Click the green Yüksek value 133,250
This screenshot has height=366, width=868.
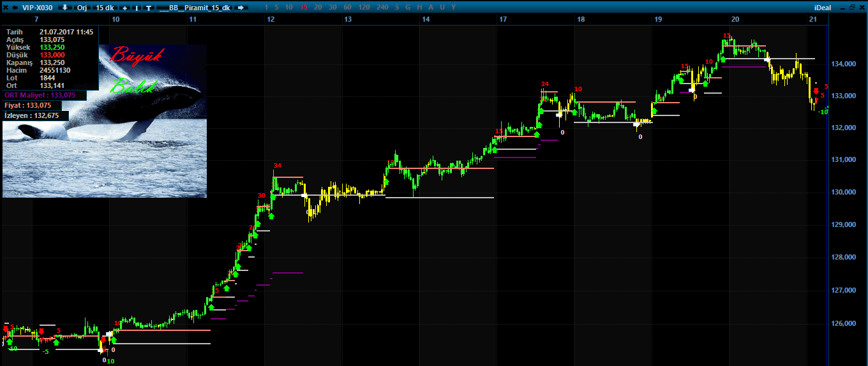coord(52,47)
